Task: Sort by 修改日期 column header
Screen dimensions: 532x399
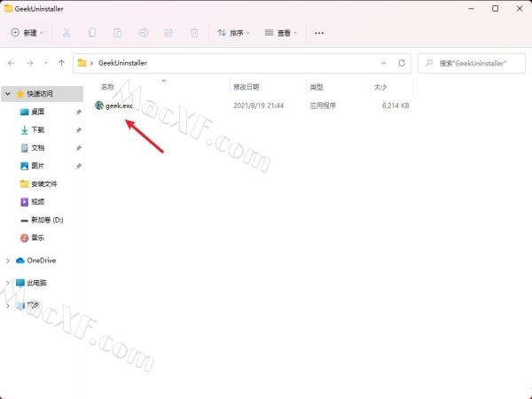Action: click(x=246, y=87)
